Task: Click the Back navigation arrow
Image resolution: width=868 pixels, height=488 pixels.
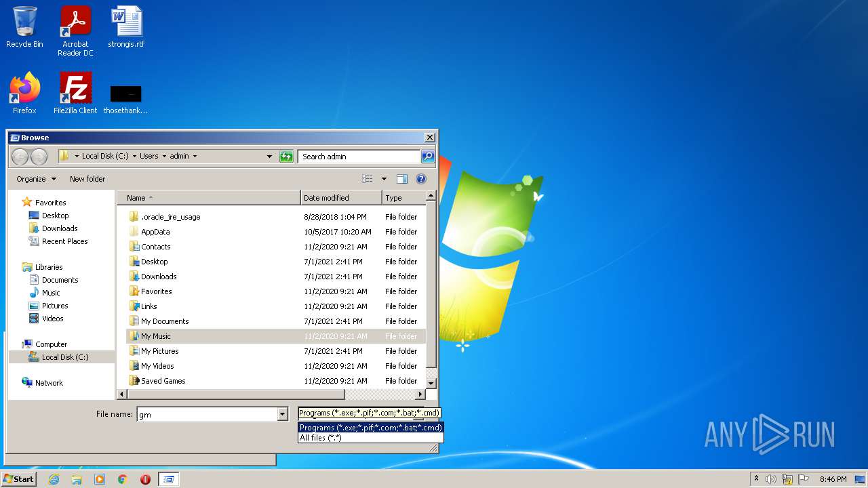Action: coord(20,157)
